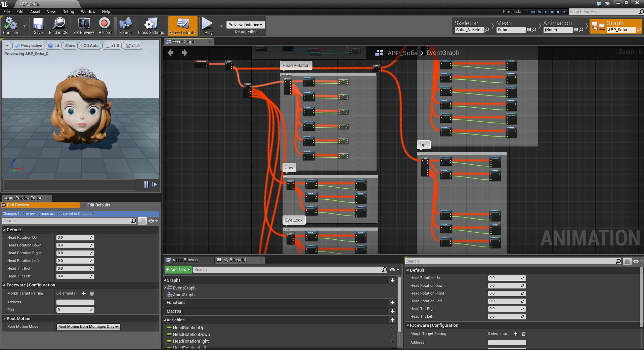Click Set Preview toolbar icon
644x350 pixels.
click(84, 26)
